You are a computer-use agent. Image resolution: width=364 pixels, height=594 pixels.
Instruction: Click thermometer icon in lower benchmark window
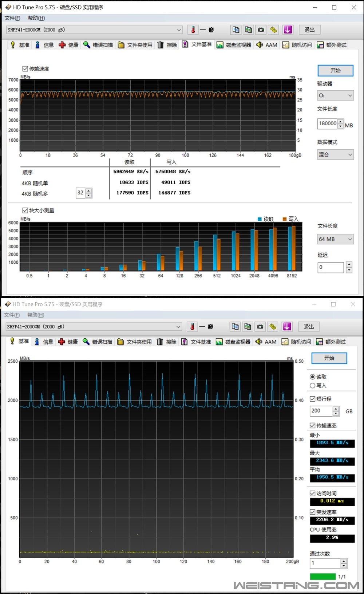tap(192, 327)
